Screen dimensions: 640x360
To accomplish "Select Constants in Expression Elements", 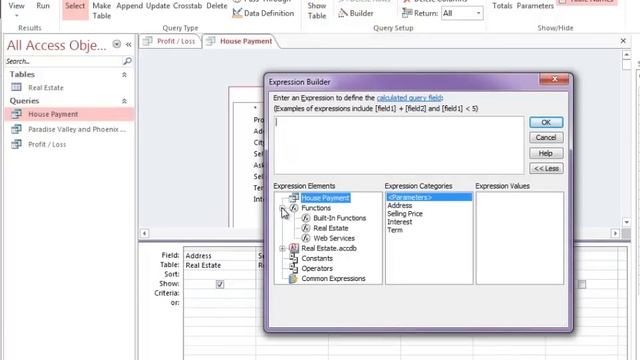I will click(317, 258).
